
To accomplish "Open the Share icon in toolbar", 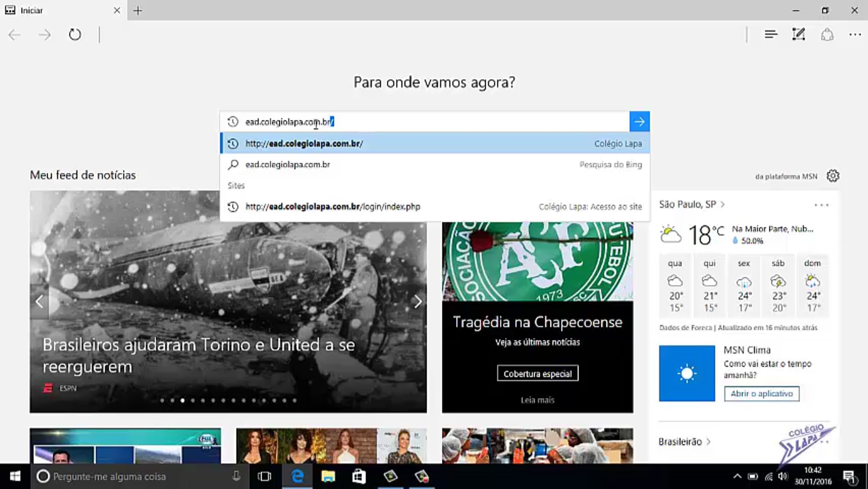I will pyautogui.click(x=827, y=35).
